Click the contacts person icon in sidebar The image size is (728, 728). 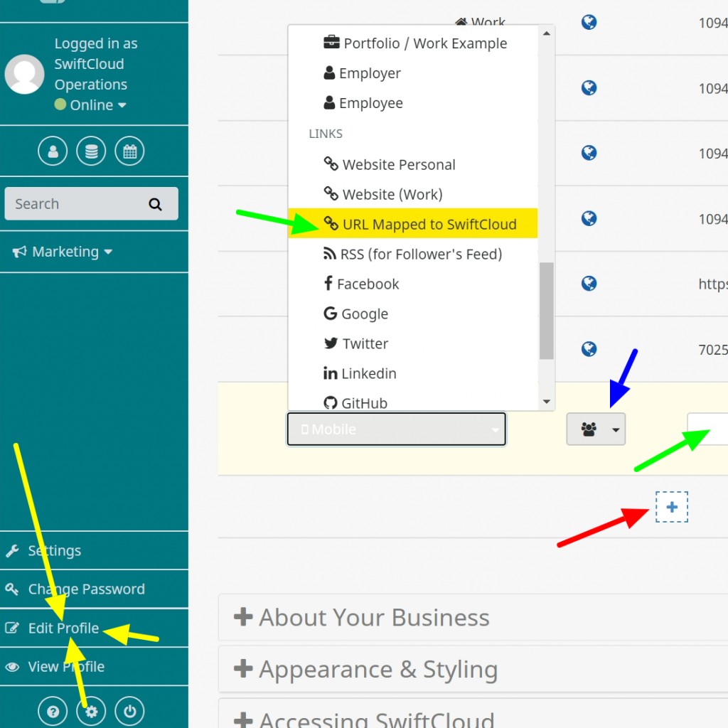tap(53, 151)
